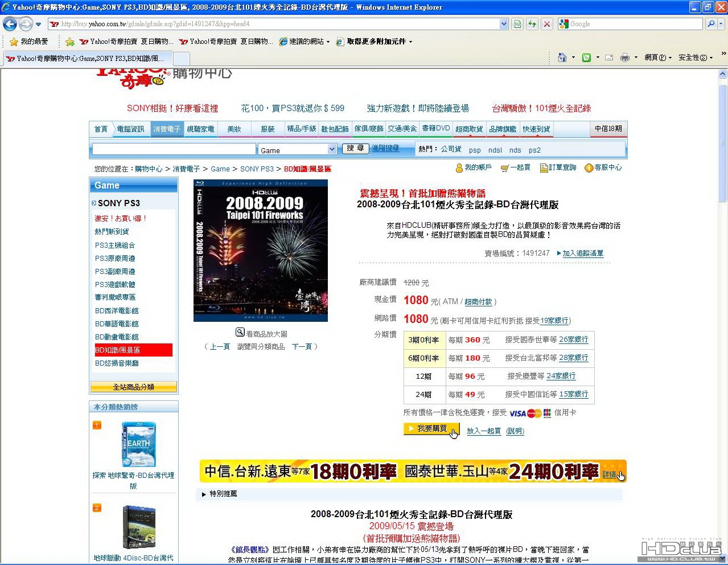Click the RSS feeds icon in command bar

click(x=587, y=58)
